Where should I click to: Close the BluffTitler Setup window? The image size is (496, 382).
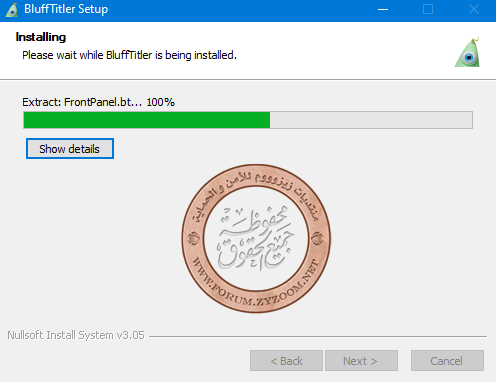(x=474, y=9)
